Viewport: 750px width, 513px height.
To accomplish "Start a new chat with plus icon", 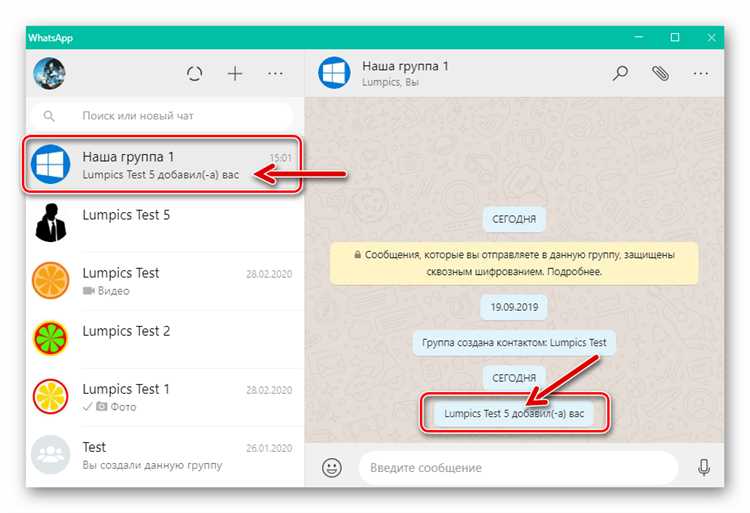I will (x=235, y=74).
